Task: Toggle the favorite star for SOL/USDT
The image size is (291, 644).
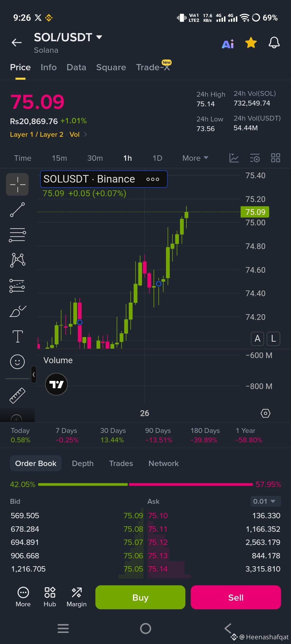Action: (251, 43)
